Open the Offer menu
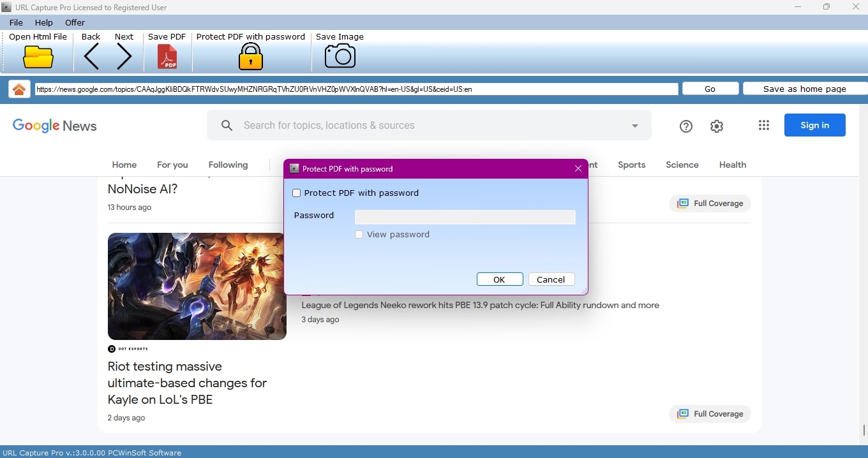Image resolution: width=868 pixels, height=458 pixels. click(x=75, y=22)
